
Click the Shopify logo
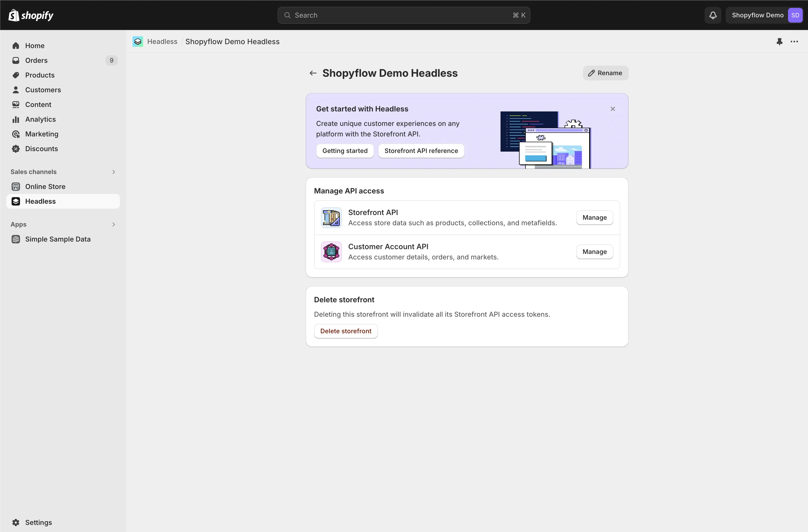[x=31, y=15]
